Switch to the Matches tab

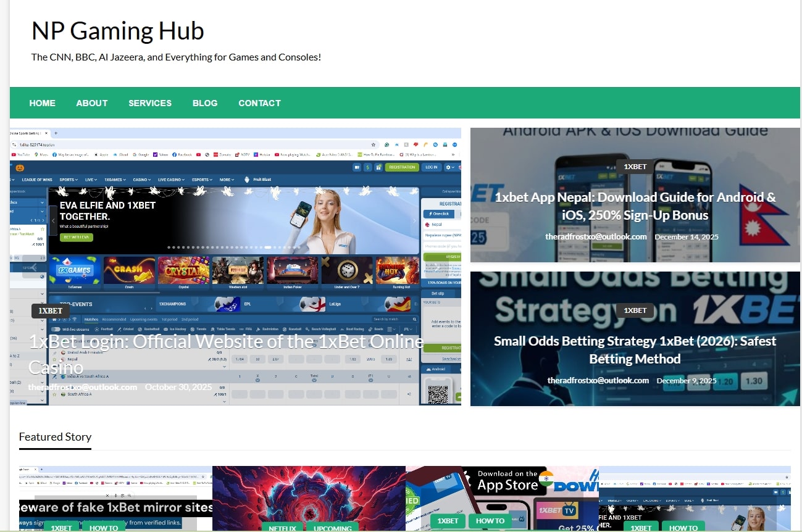pyautogui.click(x=91, y=318)
